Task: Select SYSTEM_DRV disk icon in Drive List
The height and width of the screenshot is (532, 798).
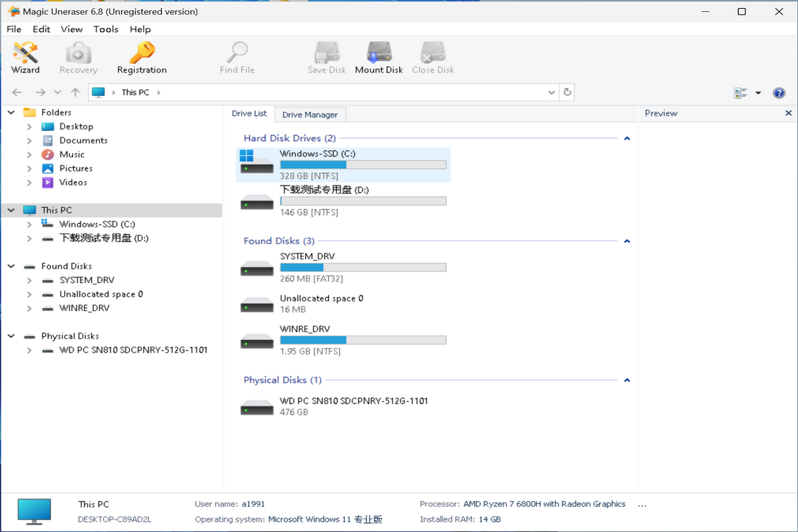Action: (256, 268)
